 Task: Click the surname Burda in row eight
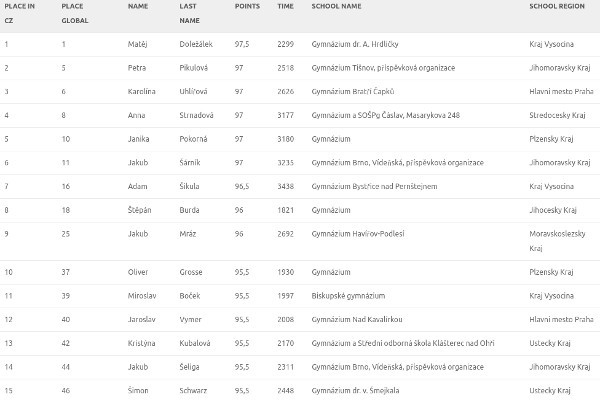[x=190, y=210]
